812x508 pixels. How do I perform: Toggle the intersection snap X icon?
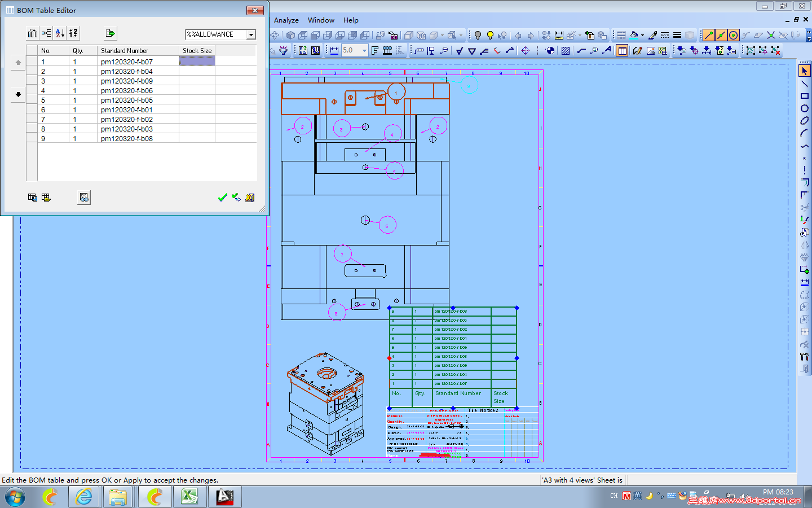click(x=771, y=35)
